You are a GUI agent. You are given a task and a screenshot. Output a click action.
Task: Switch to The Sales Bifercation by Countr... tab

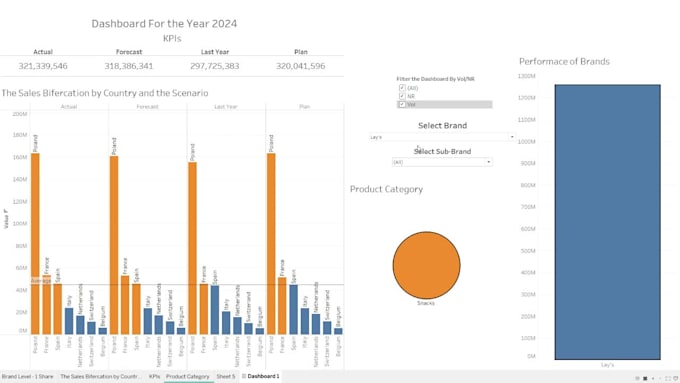click(x=100, y=376)
